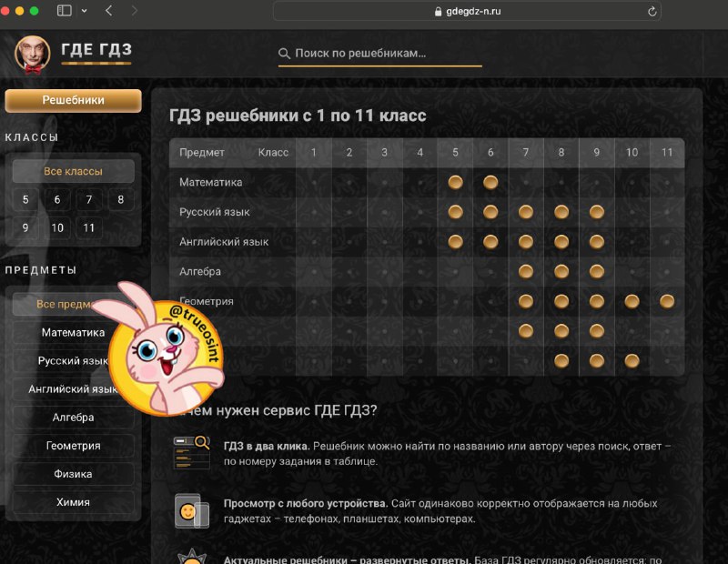Select Химия in the subjects sidebar
This screenshot has width=728, height=564.
tap(74, 502)
